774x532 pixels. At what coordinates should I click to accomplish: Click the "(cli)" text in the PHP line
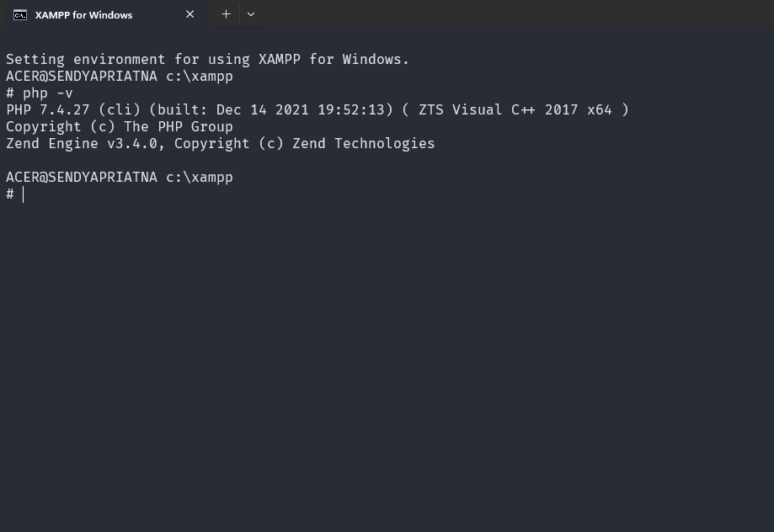(x=120, y=110)
